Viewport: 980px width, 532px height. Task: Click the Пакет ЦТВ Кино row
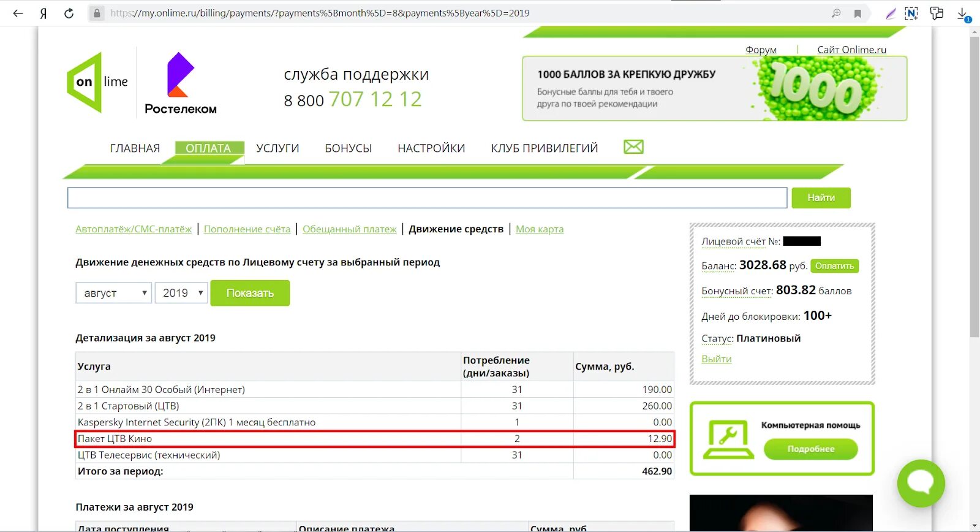point(375,439)
